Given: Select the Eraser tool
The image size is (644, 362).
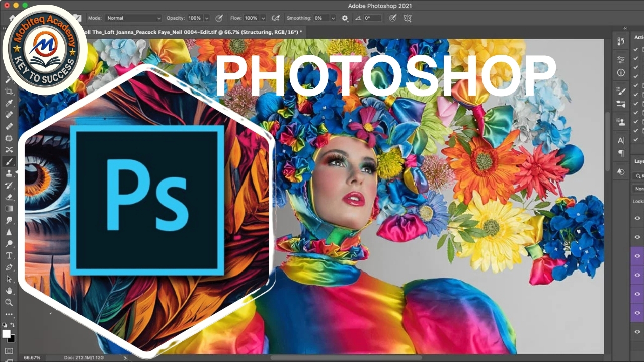Looking at the screenshot, I should coord(9,197).
